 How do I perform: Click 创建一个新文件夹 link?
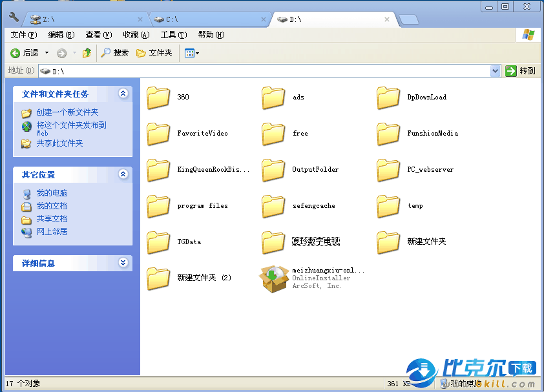67,112
